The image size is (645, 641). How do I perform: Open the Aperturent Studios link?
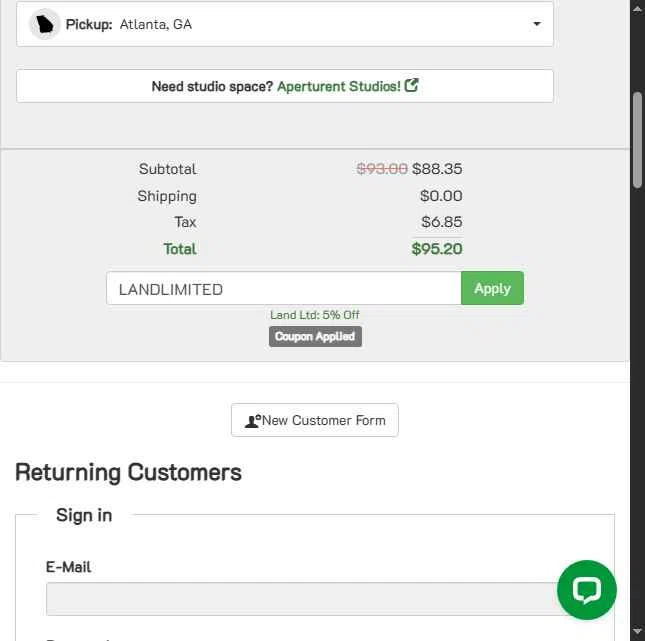coord(339,86)
